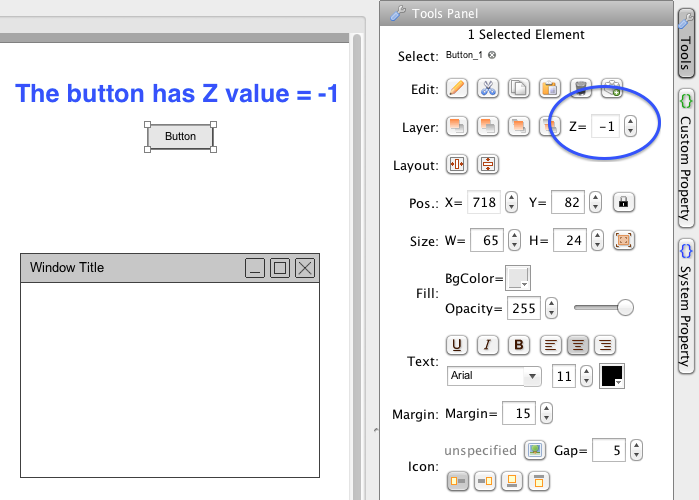Click the first Layout alignment icon
Screen dimensions: 699x500
coord(456,165)
